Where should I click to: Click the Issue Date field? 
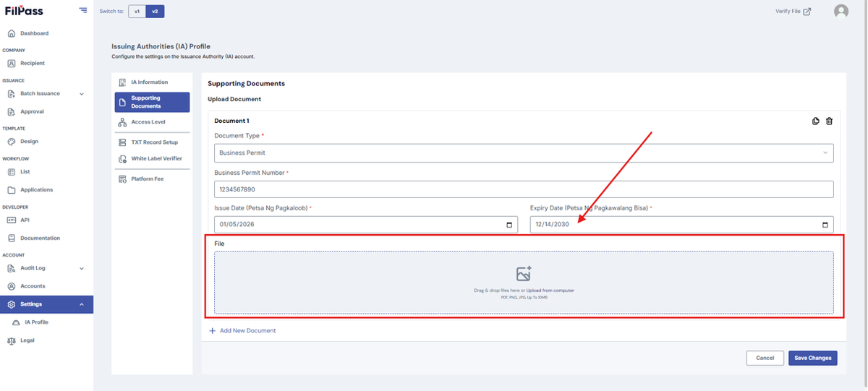[x=366, y=224]
